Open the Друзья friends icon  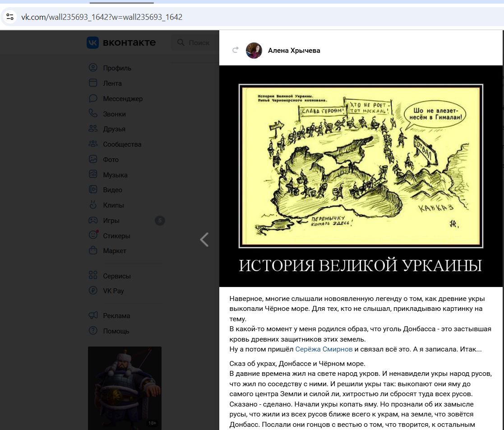(x=93, y=129)
